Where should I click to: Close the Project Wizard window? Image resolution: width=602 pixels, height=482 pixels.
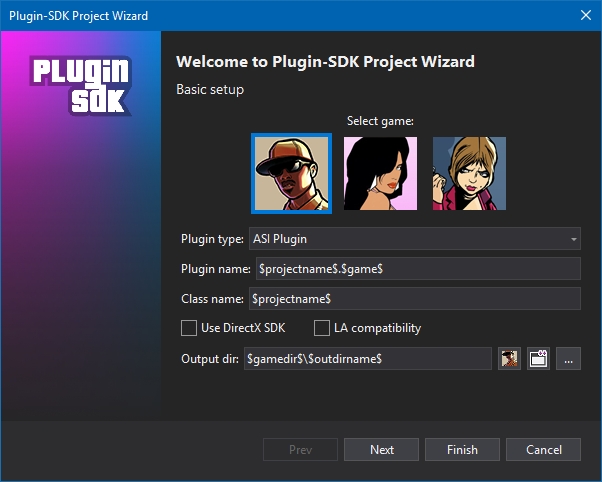coord(586,15)
